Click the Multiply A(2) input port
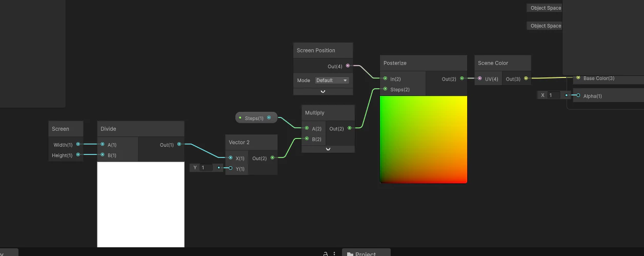 (x=307, y=128)
